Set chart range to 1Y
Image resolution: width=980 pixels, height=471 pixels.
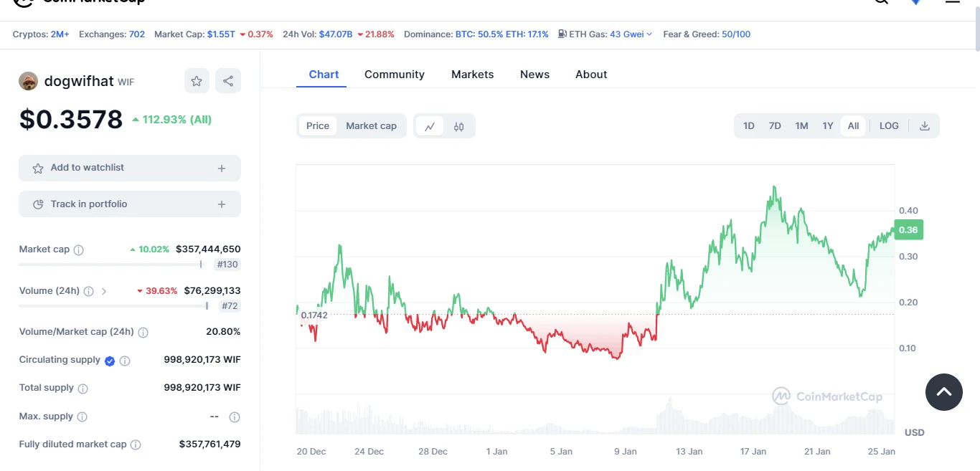[x=828, y=126]
